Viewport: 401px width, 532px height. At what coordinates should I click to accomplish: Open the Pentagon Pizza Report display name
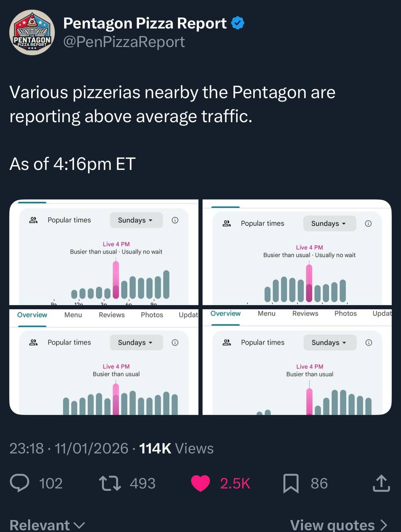pos(145,23)
